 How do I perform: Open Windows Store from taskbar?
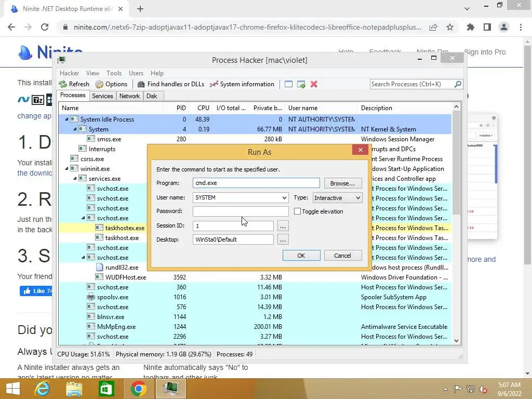coord(106,389)
